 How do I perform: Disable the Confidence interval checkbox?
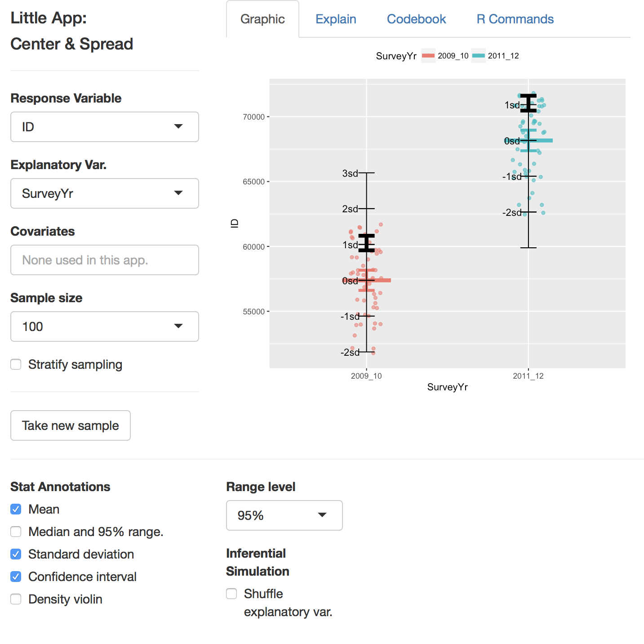click(x=16, y=577)
